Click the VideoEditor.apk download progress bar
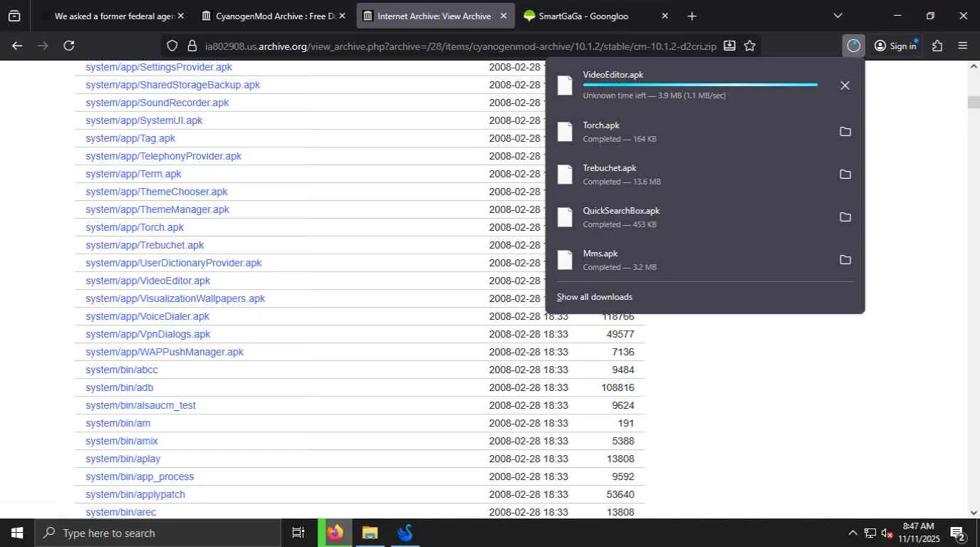The height and width of the screenshot is (547, 980). tap(700, 85)
